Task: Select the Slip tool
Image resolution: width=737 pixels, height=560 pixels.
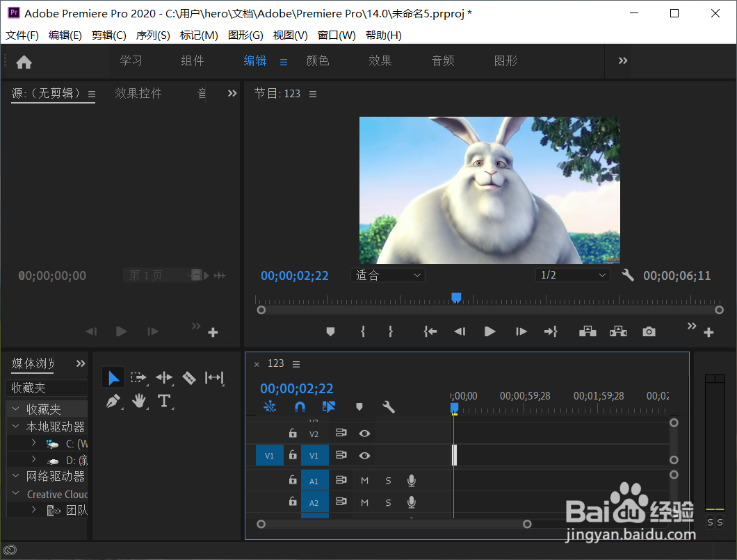Action: click(x=214, y=377)
